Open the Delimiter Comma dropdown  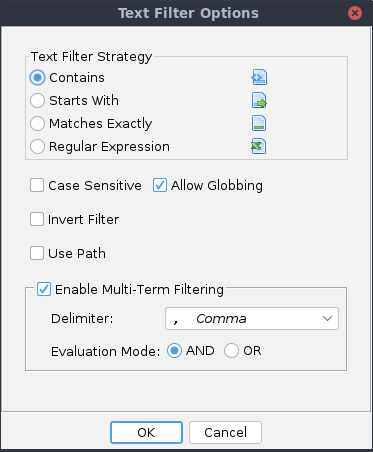(x=252, y=319)
